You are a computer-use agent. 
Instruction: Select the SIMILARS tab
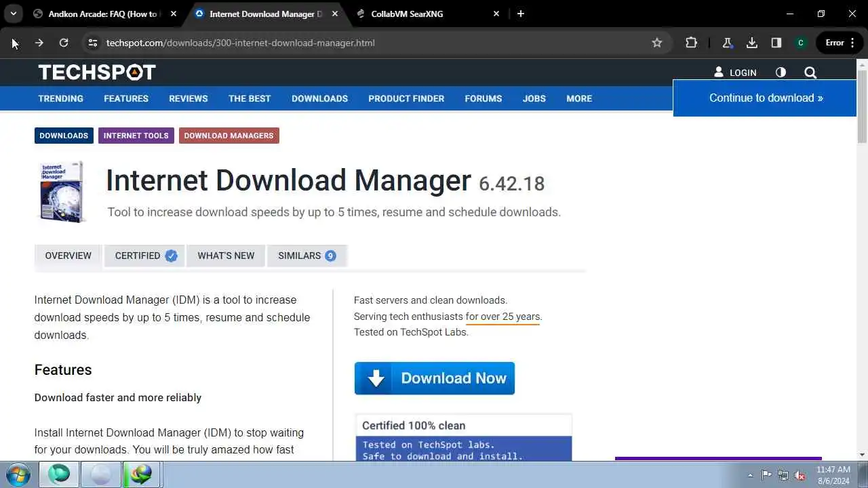[307, 256]
